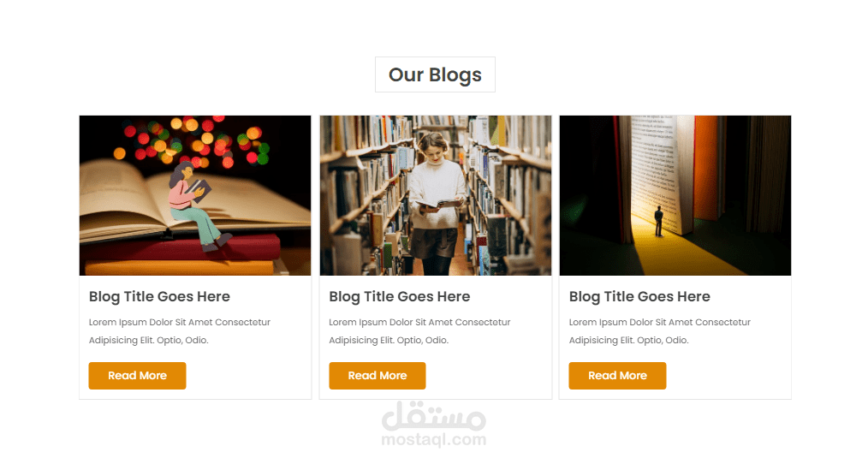Viewport: 868px width, 458px height.
Task: Select the cartoon girl on open book image
Action: click(195, 195)
